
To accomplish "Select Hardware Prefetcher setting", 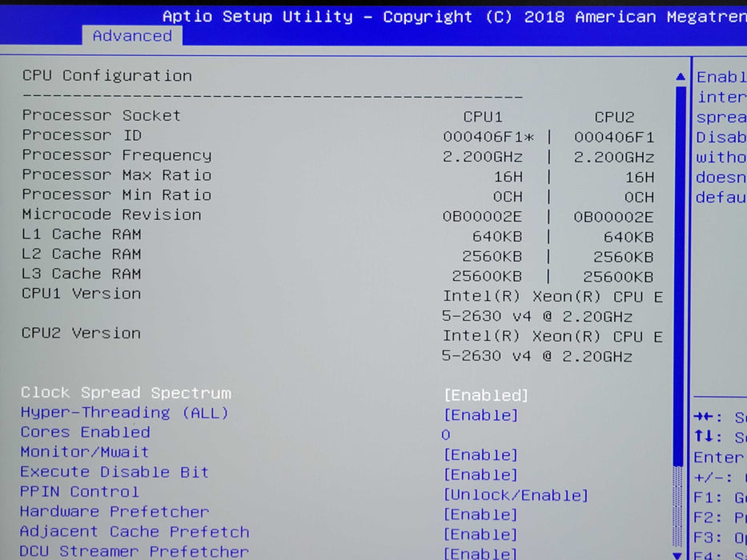I will click(114, 511).
